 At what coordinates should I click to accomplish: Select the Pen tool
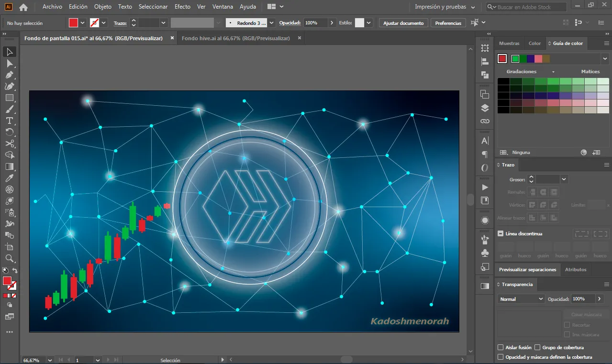coord(10,75)
